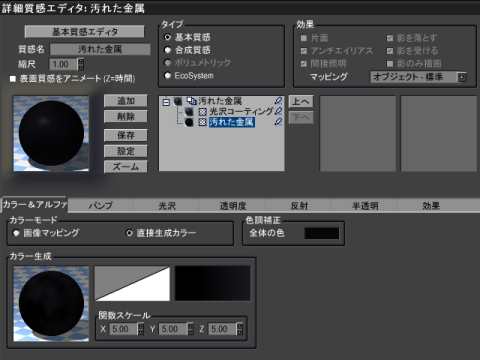The height and width of the screenshot is (360, 480).
Task: Click the eyedropper icon beside 汚れた金属 root
Action: pyautogui.click(x=278, y=101)
